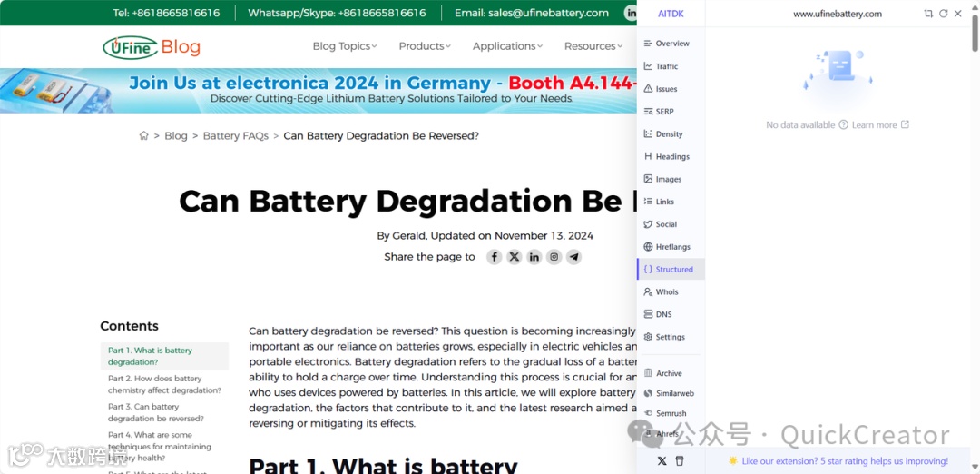980x474 pixels.
Task: Expand the Products menu
Action: coord(425,46)
